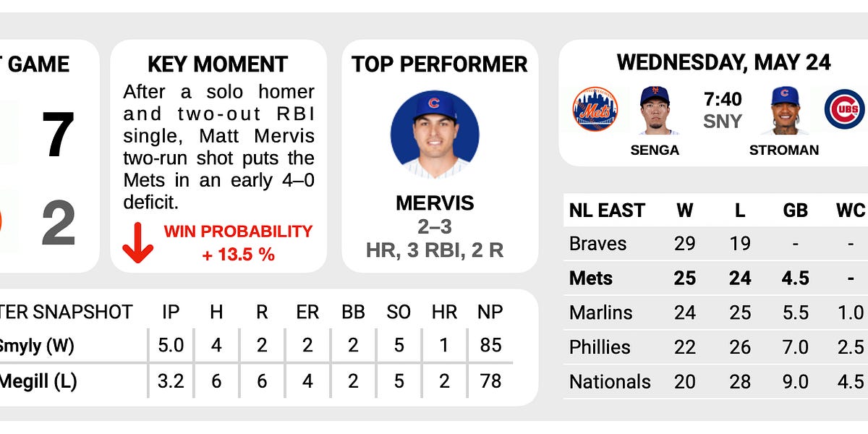868x434 pixels.
Task: Switch to the NL East standings tab
Action: tap(606, 210)
